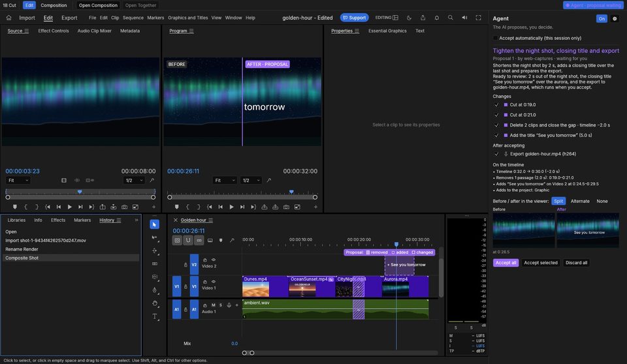
Task: Enable Accept automatically checkbox
Action: pyautogui.click(x=496, y=38)
